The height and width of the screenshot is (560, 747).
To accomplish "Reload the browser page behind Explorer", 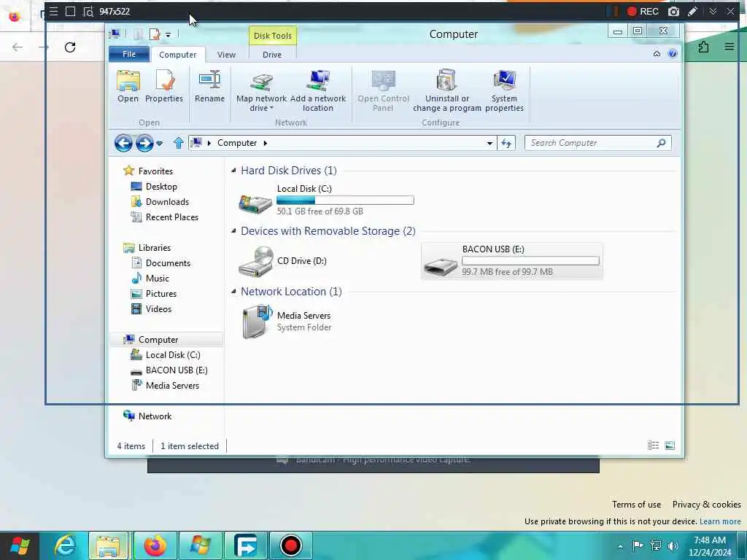I will tap(70, 47).
